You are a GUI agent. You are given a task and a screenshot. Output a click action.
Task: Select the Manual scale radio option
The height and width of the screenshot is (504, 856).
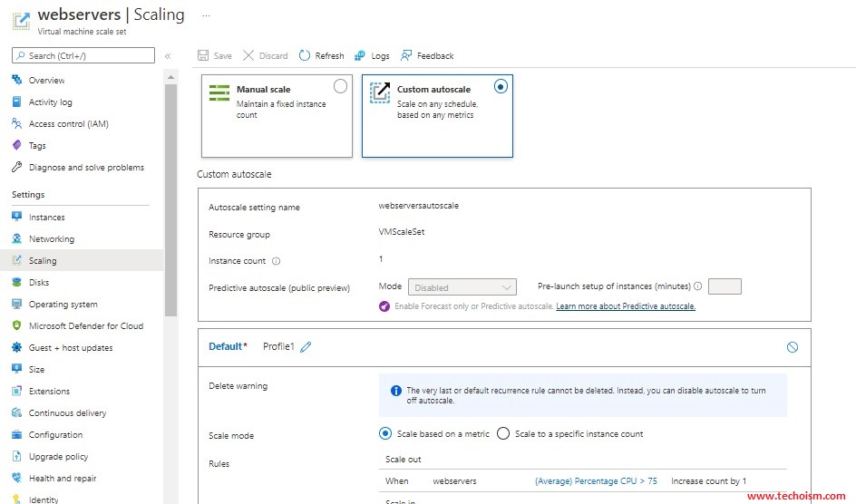coord(340,86)
